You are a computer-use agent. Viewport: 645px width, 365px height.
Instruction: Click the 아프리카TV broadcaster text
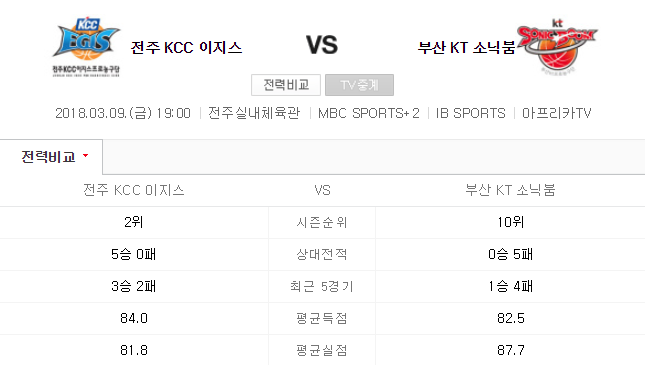[x=556, y=113]
